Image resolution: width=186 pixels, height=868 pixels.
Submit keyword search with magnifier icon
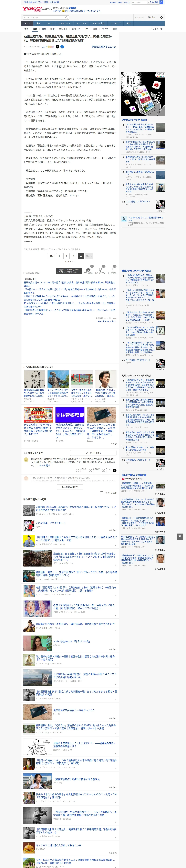[x=66, y=18]
